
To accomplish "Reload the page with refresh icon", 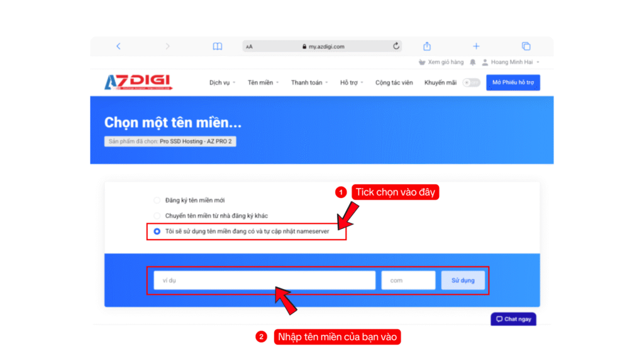I will (x=396, y=46).
